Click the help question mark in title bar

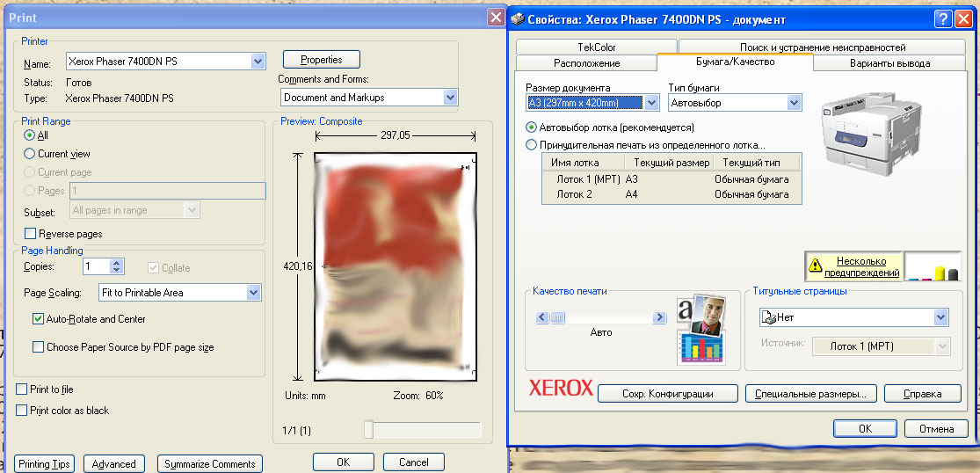click(x=942, y=19)
